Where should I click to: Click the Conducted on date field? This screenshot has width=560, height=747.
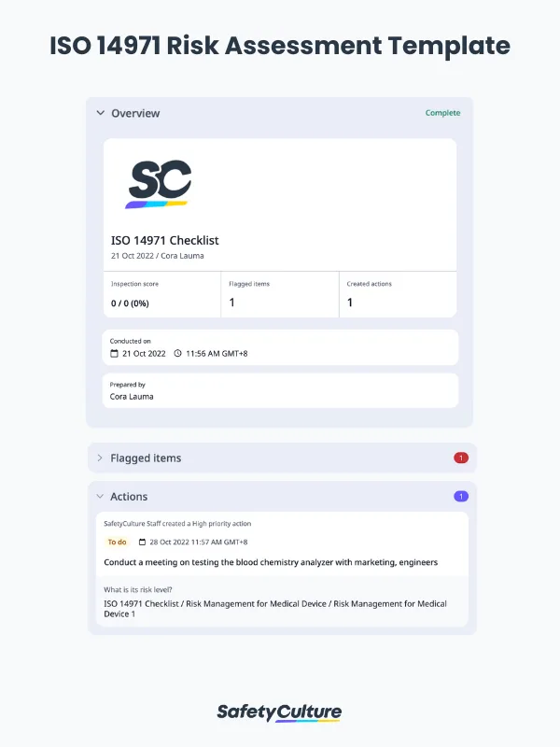(280, 347)
